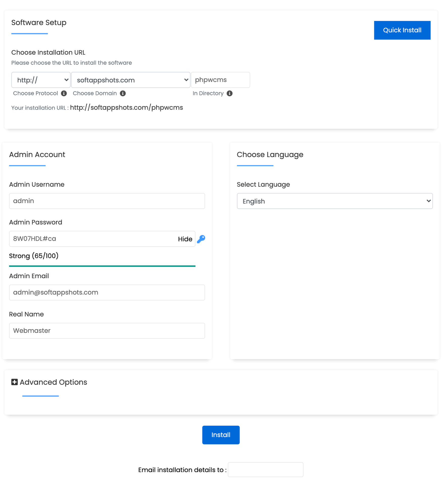Click the Install button
Image resolution: width=442 pixels, height=504 pixels.
[221, 435]
